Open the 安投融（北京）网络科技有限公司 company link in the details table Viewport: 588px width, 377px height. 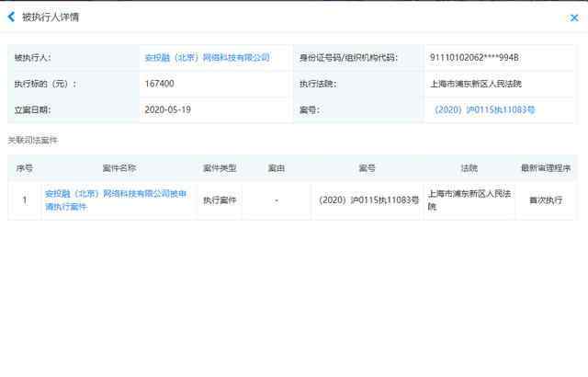pos(207,57)
